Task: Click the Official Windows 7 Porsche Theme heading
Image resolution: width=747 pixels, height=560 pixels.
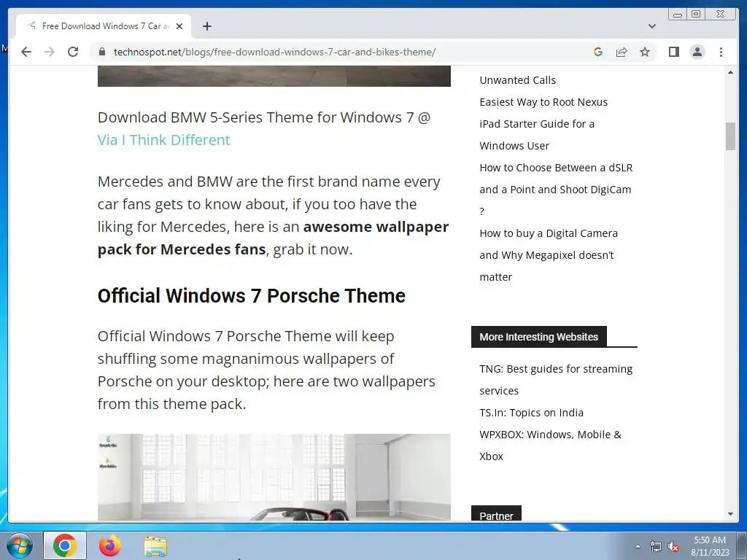Action: coord(252,296)
